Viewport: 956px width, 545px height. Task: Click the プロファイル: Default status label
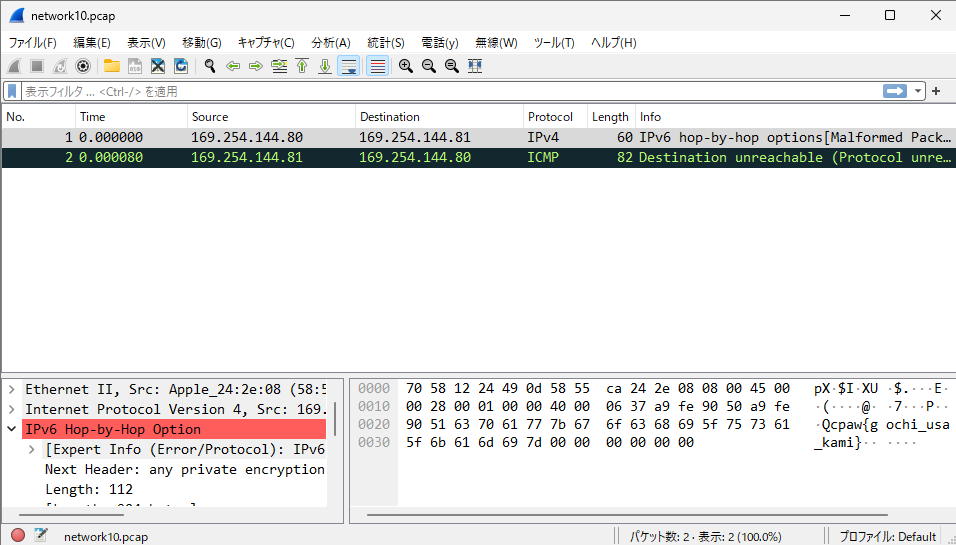pyautogui.click(x=887, y=536)
